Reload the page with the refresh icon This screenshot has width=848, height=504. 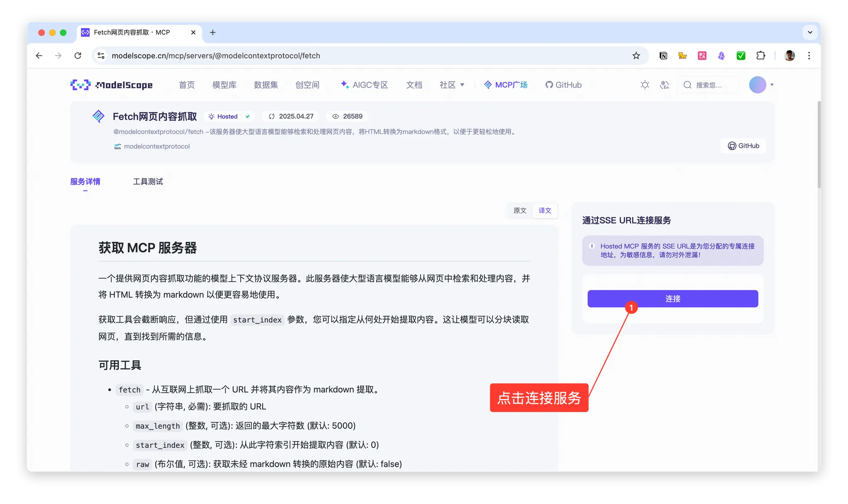pos(78,55)
